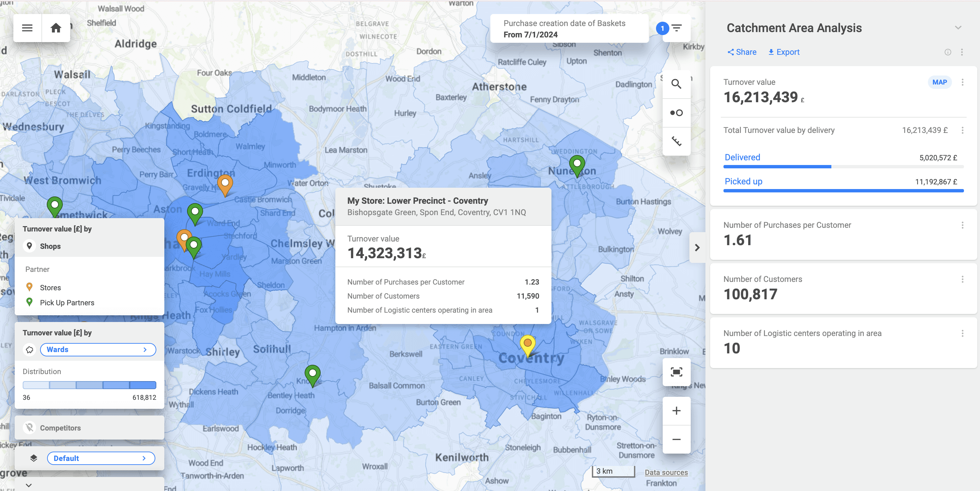Viewport: 980px width, 491px height.
Task: Switch the Turnover value widget to MAP mode
Action: point(939,82)
